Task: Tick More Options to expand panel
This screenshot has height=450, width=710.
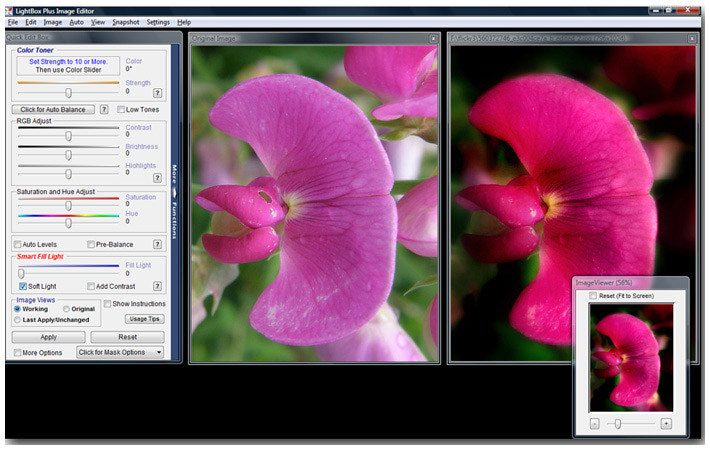Action: pos(17,353)
